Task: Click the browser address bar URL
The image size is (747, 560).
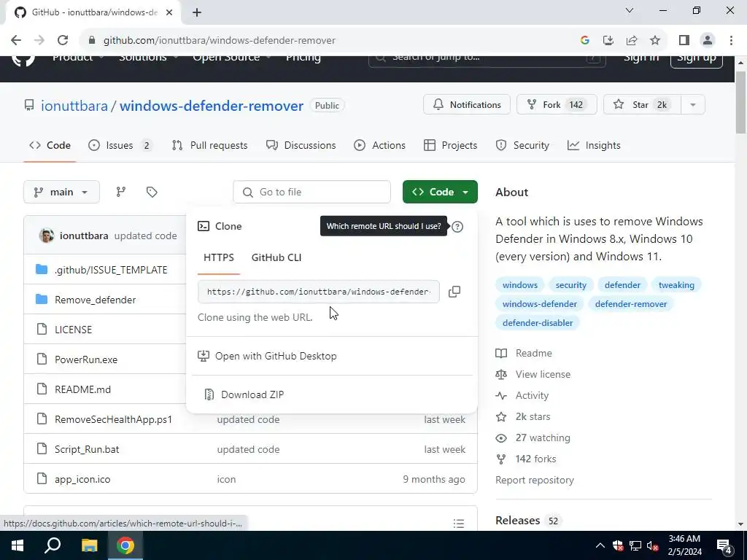Action: pos(220,41)
